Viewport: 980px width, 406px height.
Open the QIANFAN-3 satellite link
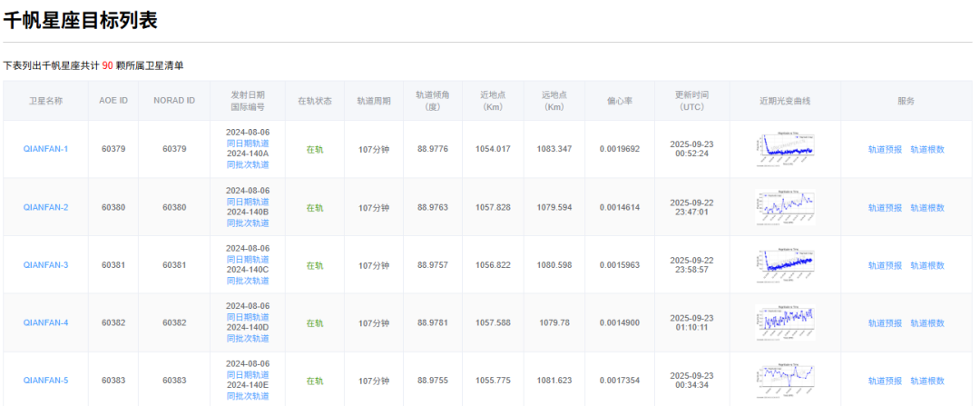coord(45,265)
